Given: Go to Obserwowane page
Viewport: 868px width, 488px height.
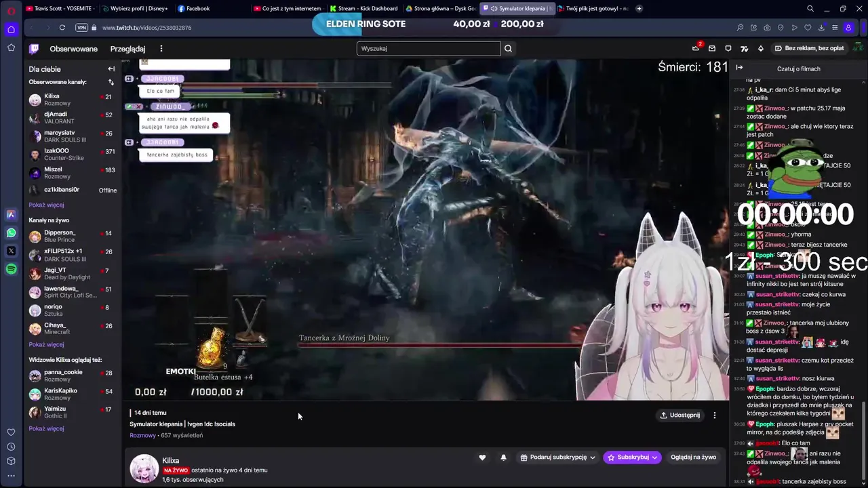Looking at the screenshot, I should click(x=74, y=49).
